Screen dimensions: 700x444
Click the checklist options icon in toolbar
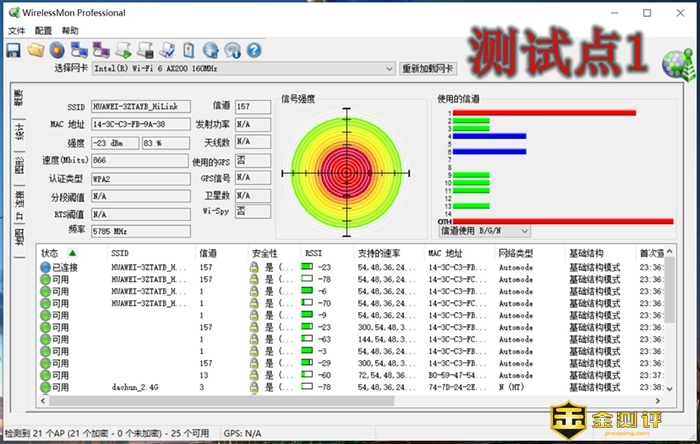pyautogui.click(x=167, y=49)
